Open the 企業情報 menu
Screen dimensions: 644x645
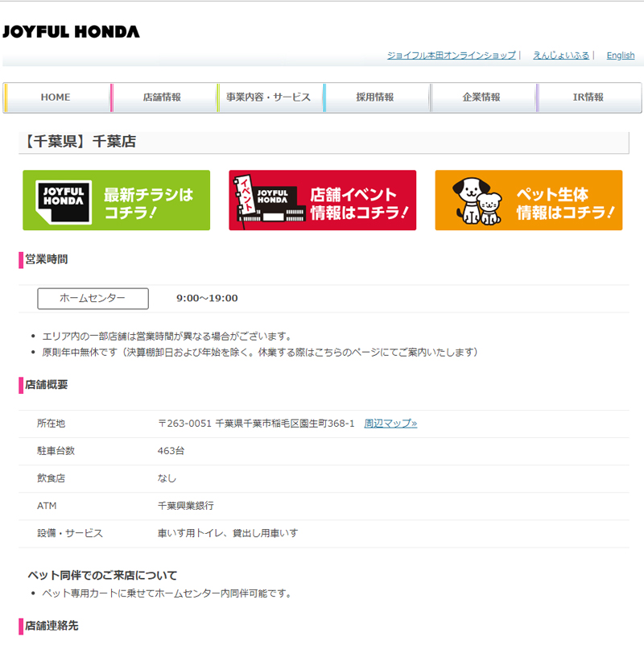[x=483, y=97]
